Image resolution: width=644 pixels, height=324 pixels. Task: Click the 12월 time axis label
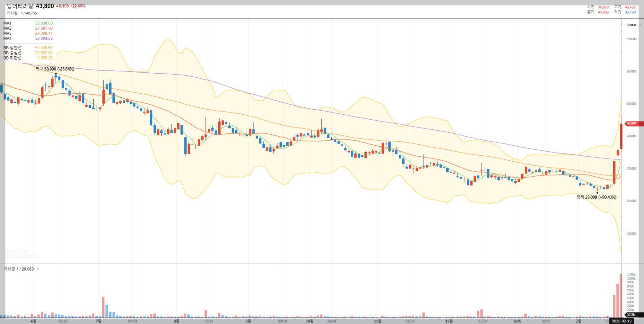point(449,321)
